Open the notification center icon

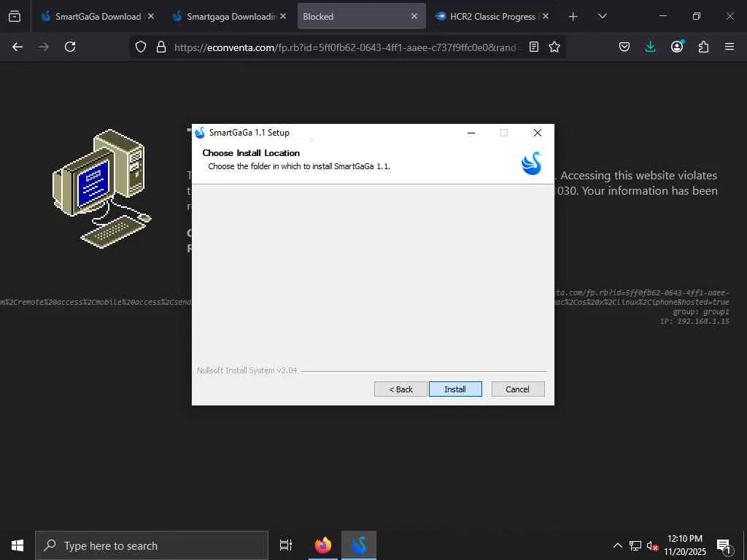coord(724,545)
